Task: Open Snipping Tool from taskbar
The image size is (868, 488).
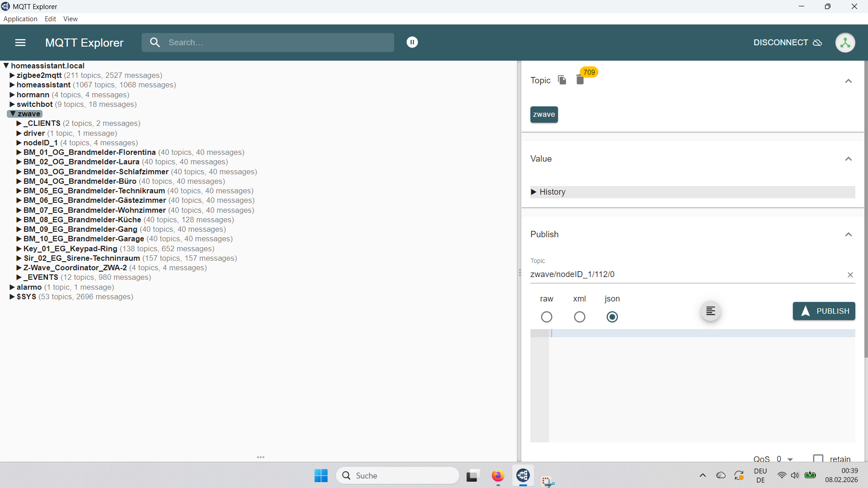Action: (548, 481)
